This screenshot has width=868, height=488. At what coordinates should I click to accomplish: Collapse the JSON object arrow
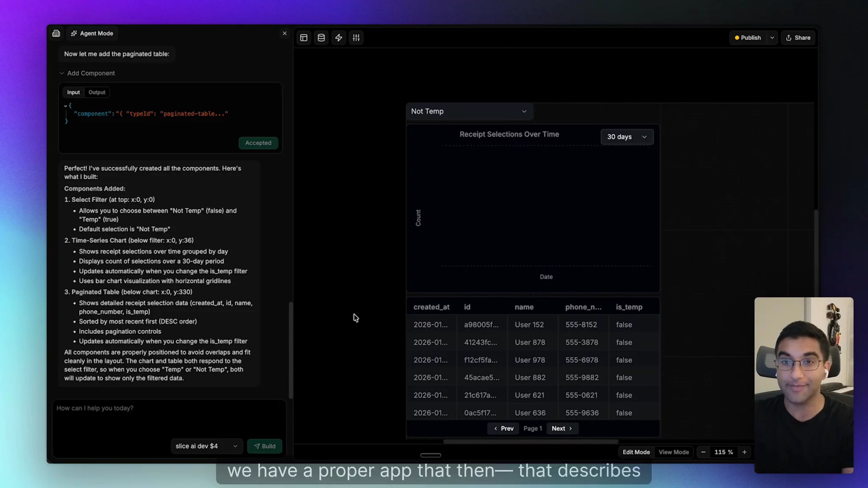[65, 106]
